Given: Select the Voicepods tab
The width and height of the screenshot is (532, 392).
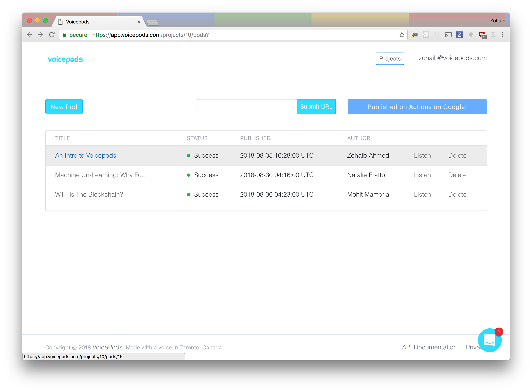Looking at the screenshot, I should pyautogui.click(x=99, y=22).
